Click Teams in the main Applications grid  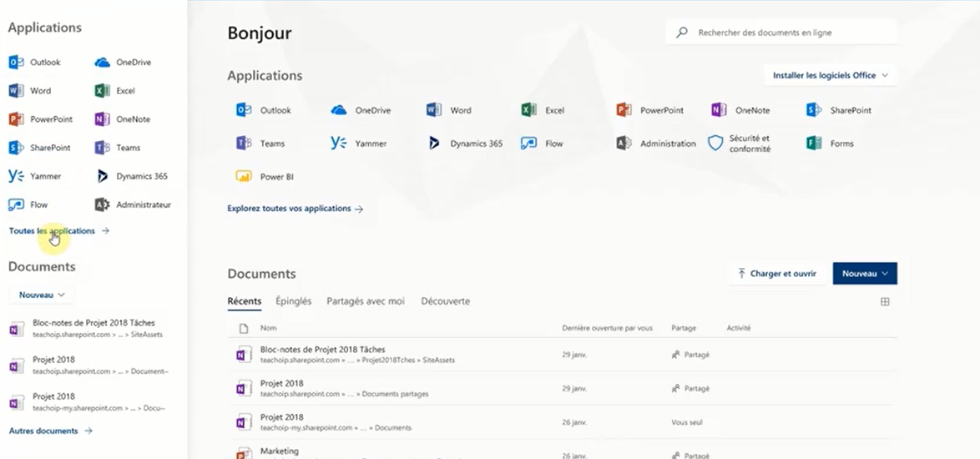[x=260, y=144]
